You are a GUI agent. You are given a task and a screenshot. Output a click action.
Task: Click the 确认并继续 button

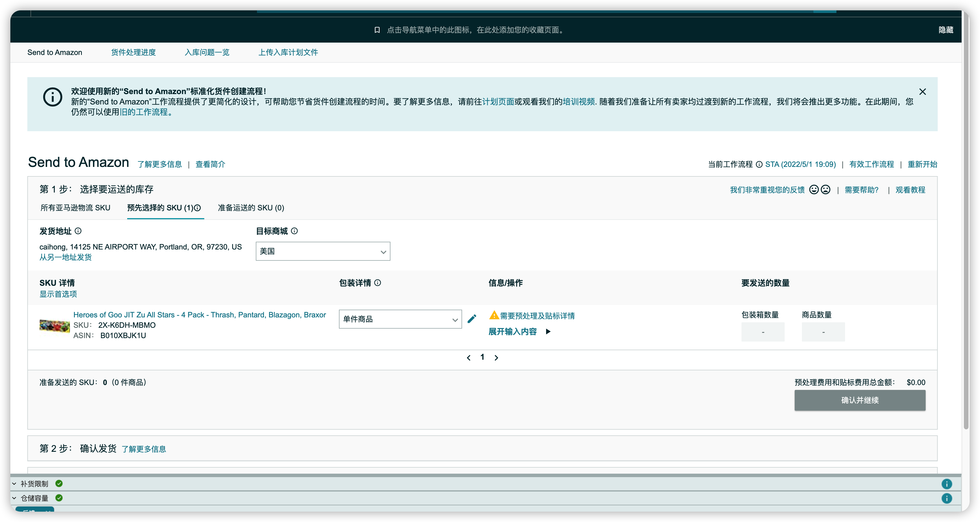(x=860, y=400)
